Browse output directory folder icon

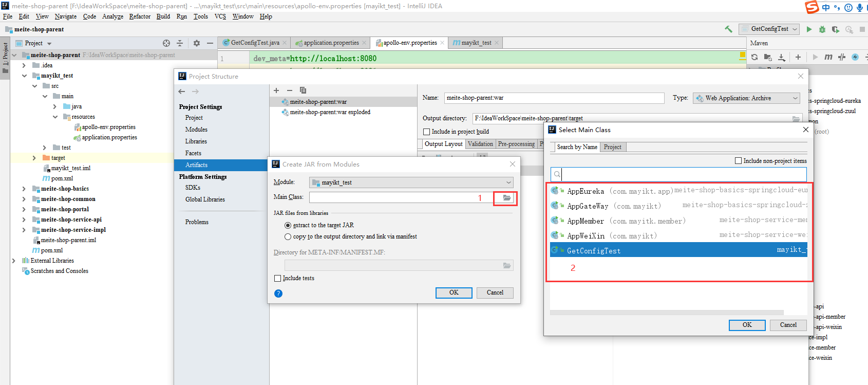pyautogui.click(x=796, y=119)
